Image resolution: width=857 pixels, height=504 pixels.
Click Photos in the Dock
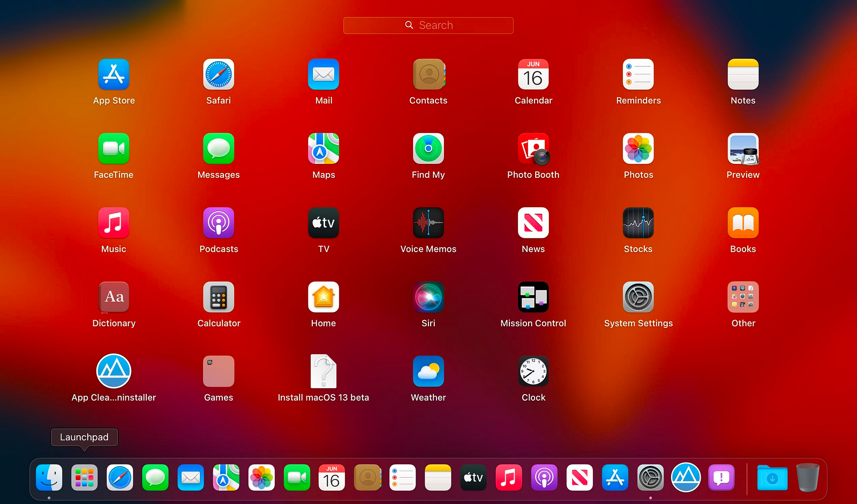click(x=261, y=478)
